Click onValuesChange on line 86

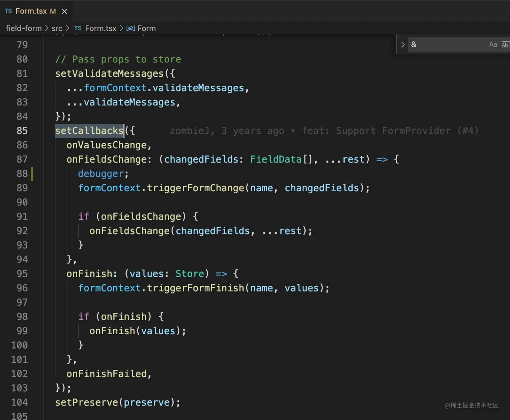[107, 145]
